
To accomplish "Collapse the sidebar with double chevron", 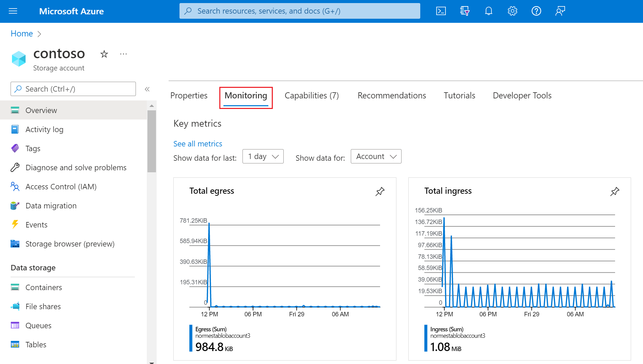I will (x=147, y=89).
